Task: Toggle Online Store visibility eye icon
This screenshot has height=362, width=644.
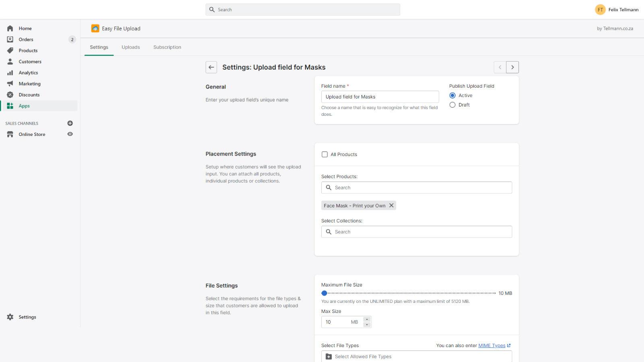Action: [70, 134]
